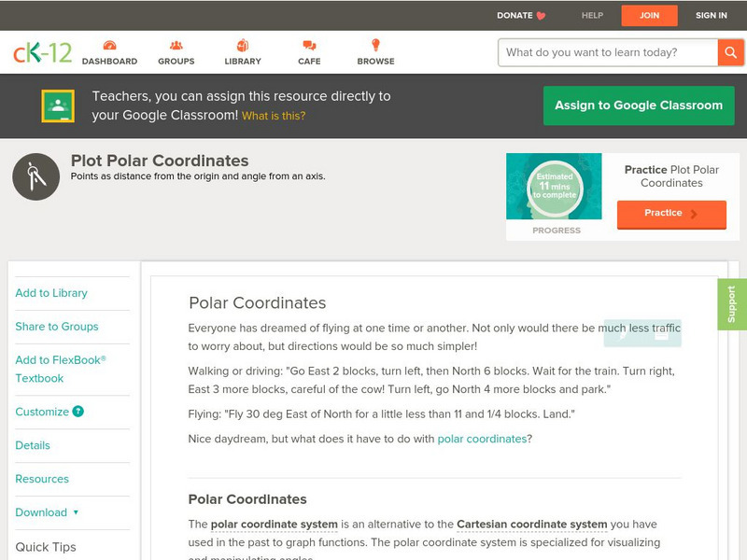Click Assign to Google Classroom button
Viewport: 747px width, 560px height.
pos(639,105)
